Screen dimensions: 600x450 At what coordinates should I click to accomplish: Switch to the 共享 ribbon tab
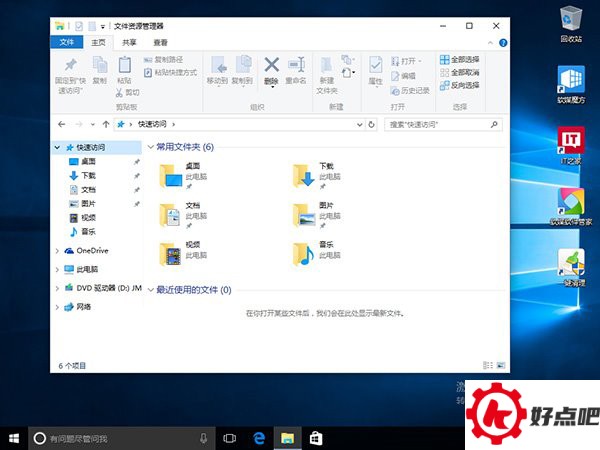(x=128, y=43)
